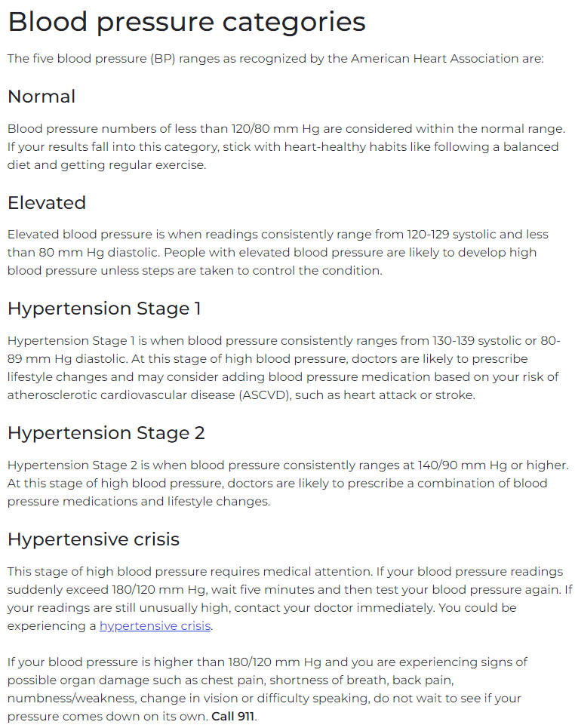Select the Hypertension Stage 2 heading

coord(106,433)
